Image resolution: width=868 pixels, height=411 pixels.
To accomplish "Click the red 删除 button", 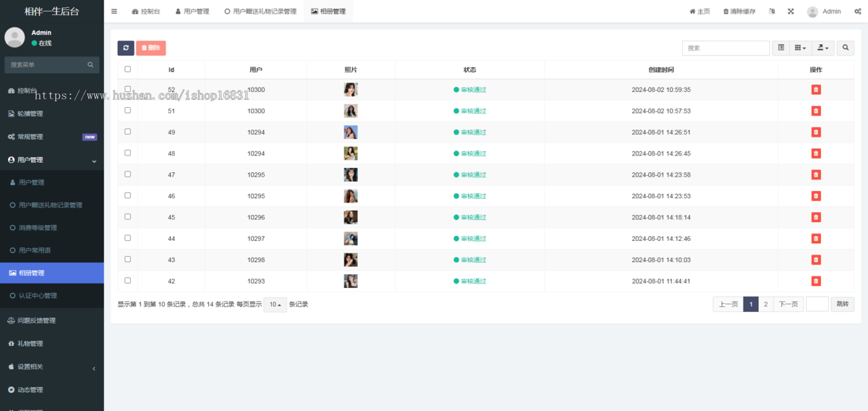I will click(x=150, y=48).
